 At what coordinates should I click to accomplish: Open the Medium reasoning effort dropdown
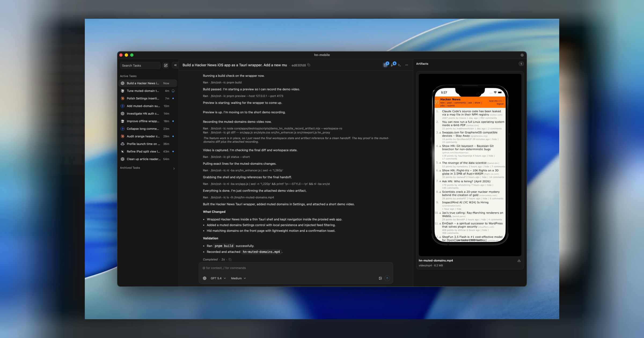pyautogui.click(x=238, y=278)
